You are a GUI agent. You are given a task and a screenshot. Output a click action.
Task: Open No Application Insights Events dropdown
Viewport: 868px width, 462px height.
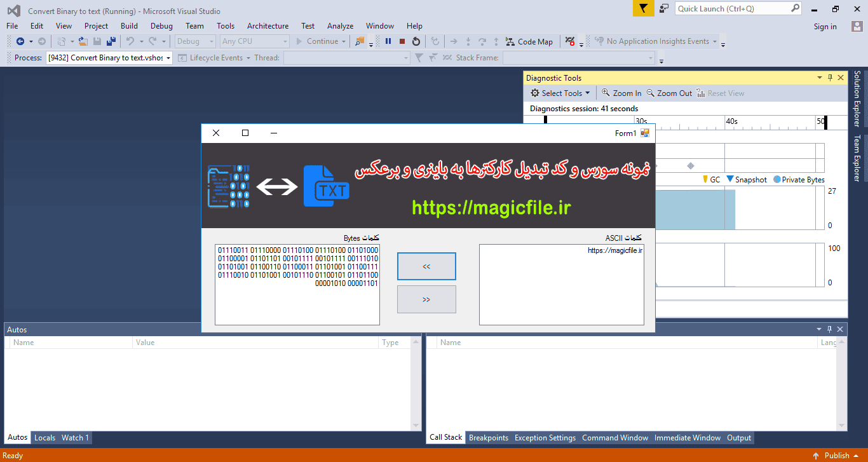[656, 41]
